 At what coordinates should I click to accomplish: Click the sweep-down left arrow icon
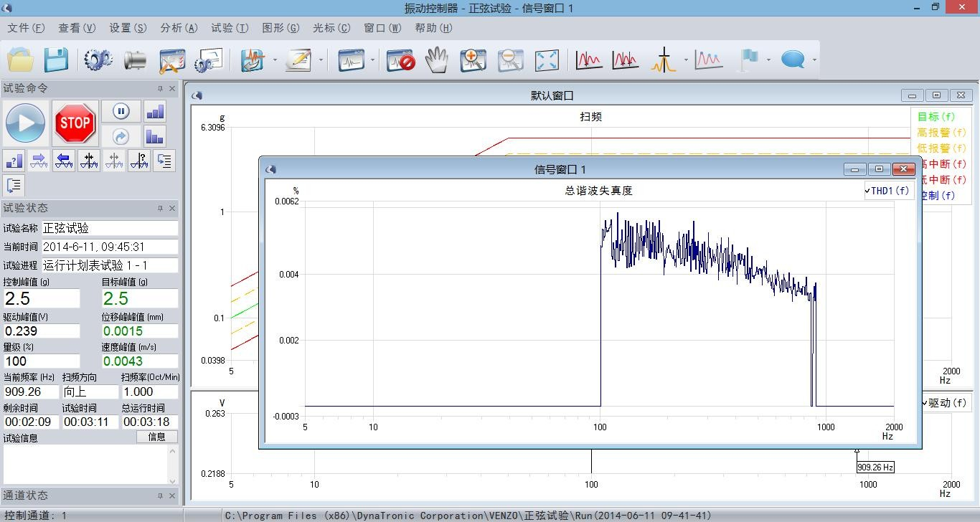coord(65,161)
